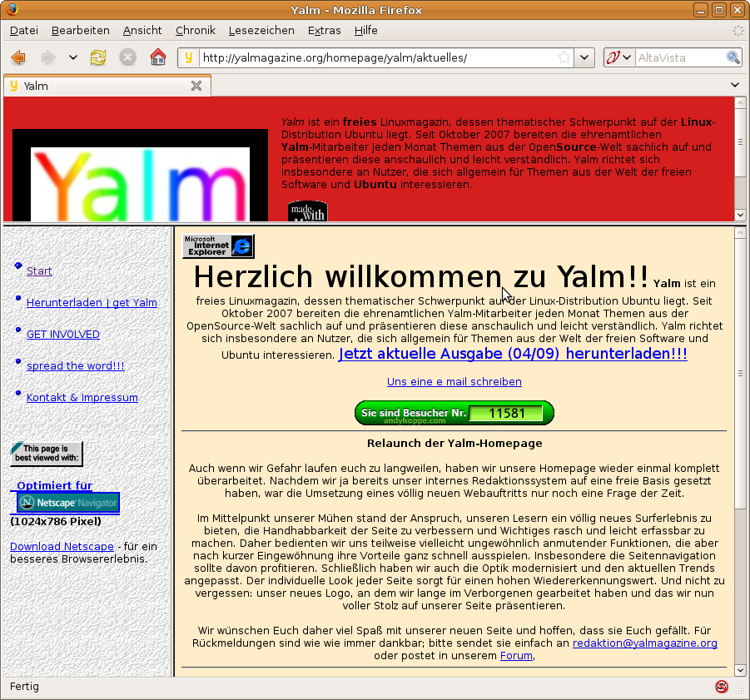Viewport: 750px width, 700px height.
Task: Open the Hilfe menu
Action: (x=366, y=31)
